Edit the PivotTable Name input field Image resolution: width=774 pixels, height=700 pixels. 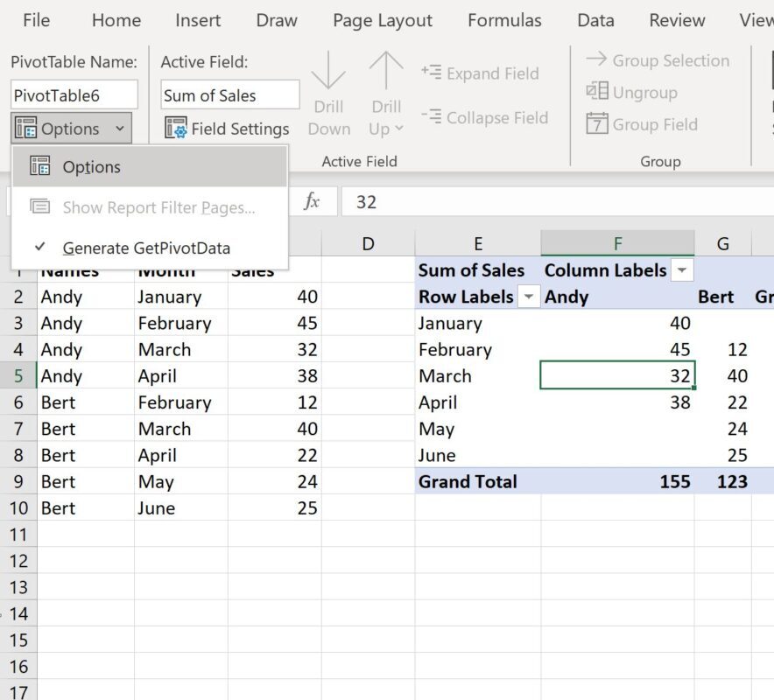(73, 94)
